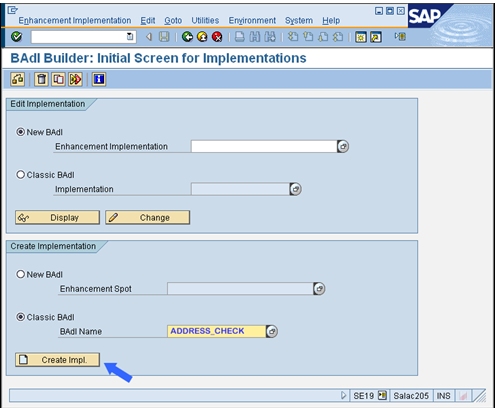The width and height of the screenshot is (495, 408).
Task: Select Classic BAdI under Edit Implementation
Action: click(x=20, y=175)
